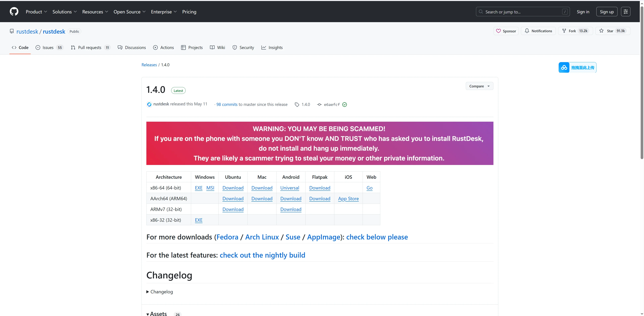644x316 pixels.
Task: Expand the Solutions menu
Action: click(65, 12)
